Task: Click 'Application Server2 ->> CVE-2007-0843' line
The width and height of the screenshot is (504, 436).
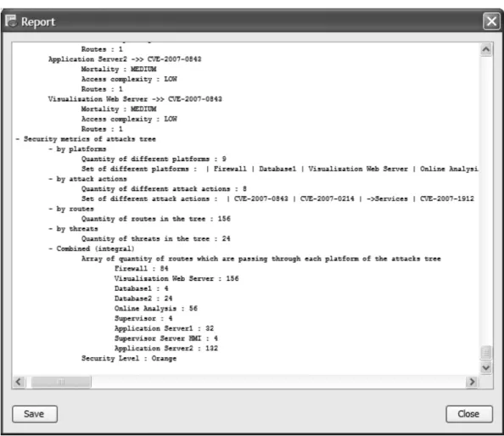Action: coord(125,59)
